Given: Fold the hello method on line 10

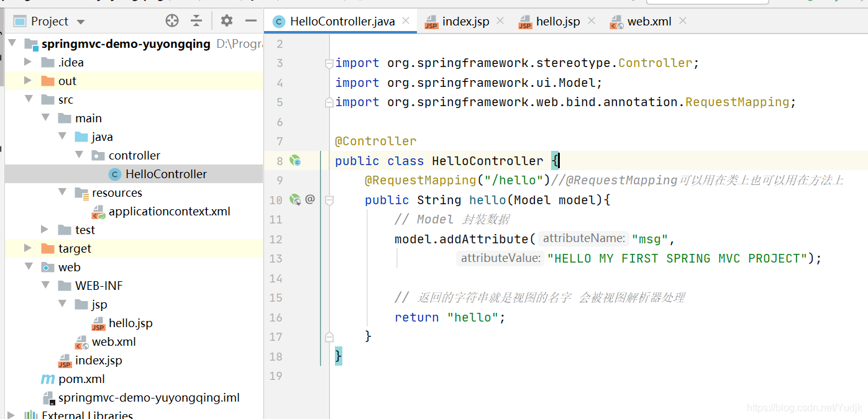Looking at the screenshot, I should [329, 200].
